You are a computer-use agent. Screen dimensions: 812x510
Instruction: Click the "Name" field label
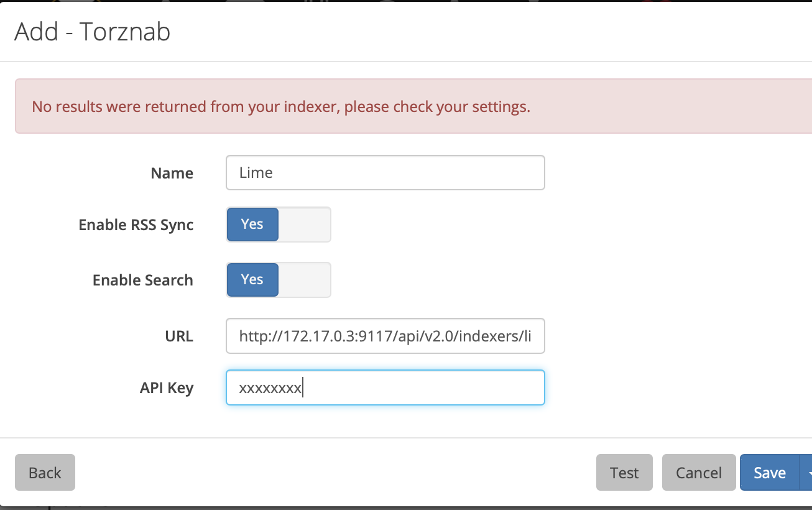[172, 174]
